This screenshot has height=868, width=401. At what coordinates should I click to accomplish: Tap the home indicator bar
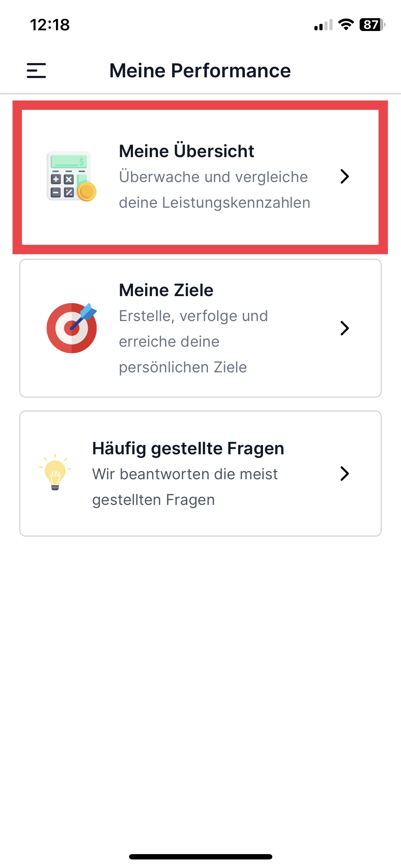(201, 857)
